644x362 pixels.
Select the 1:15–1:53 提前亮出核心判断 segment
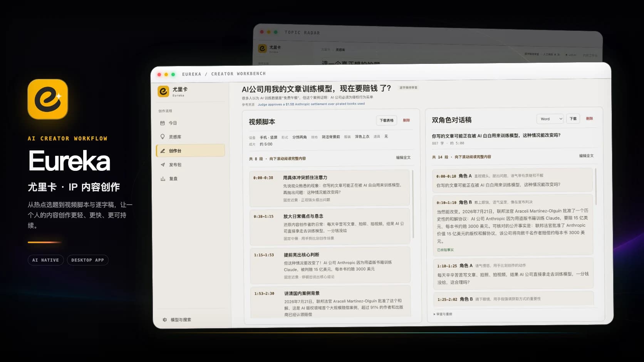pos(330,265)
